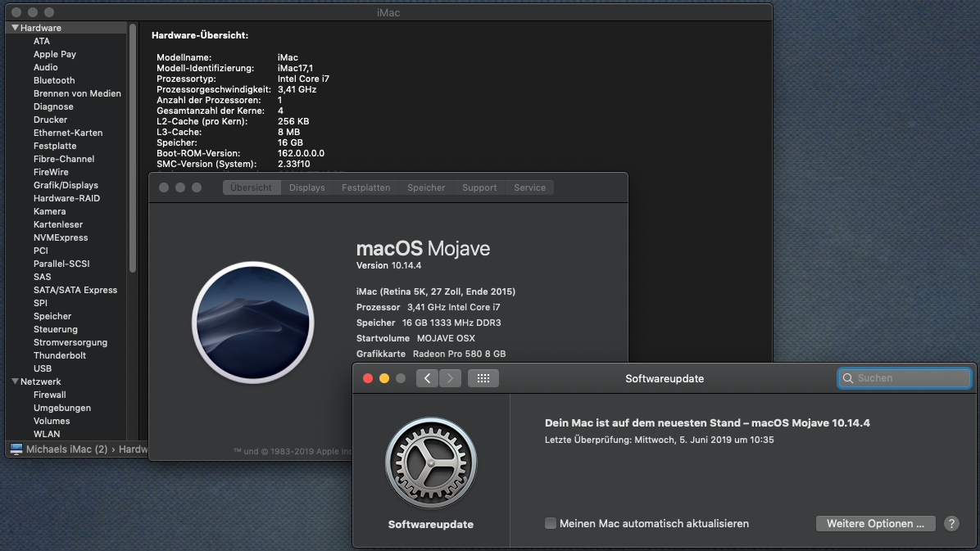
Task: Select Parallel-SCSI entry
Action: [61, 264]
